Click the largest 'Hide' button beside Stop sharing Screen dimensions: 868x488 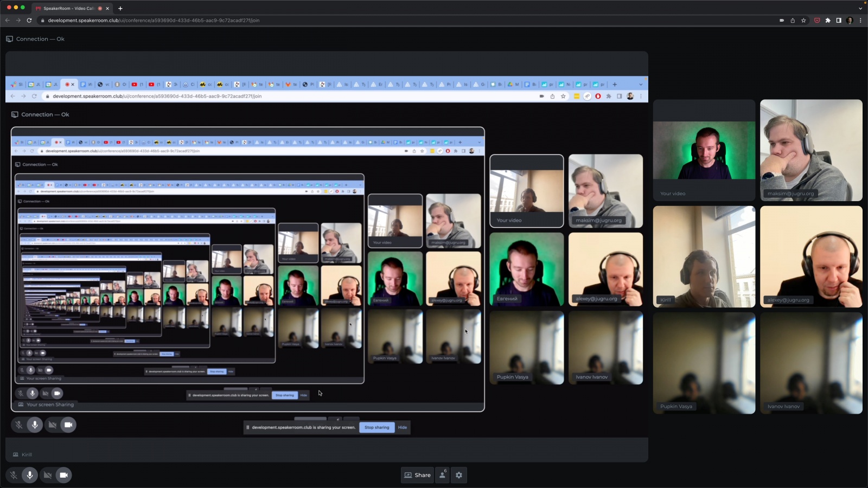click(x=403, y=427)
